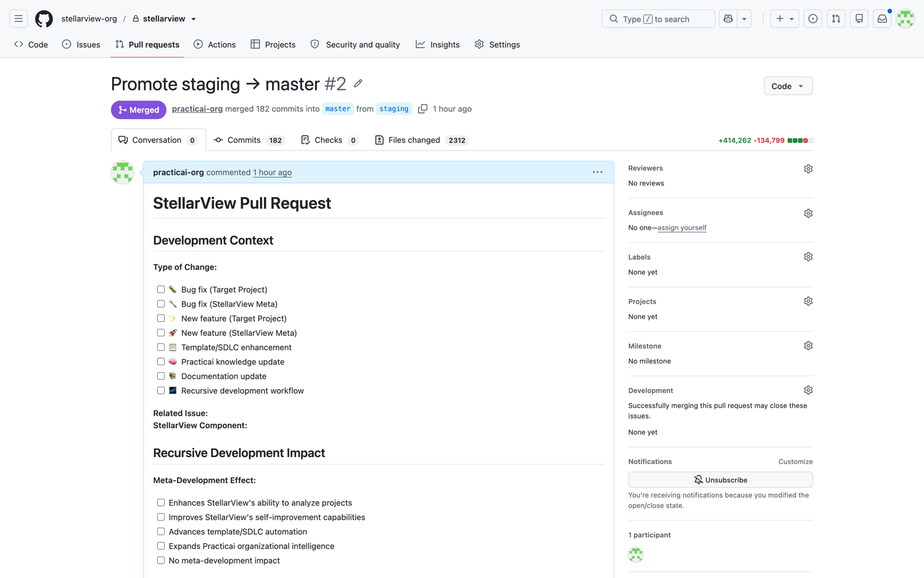
Task: Open the Security and quality tab
Action: point(355,45)
